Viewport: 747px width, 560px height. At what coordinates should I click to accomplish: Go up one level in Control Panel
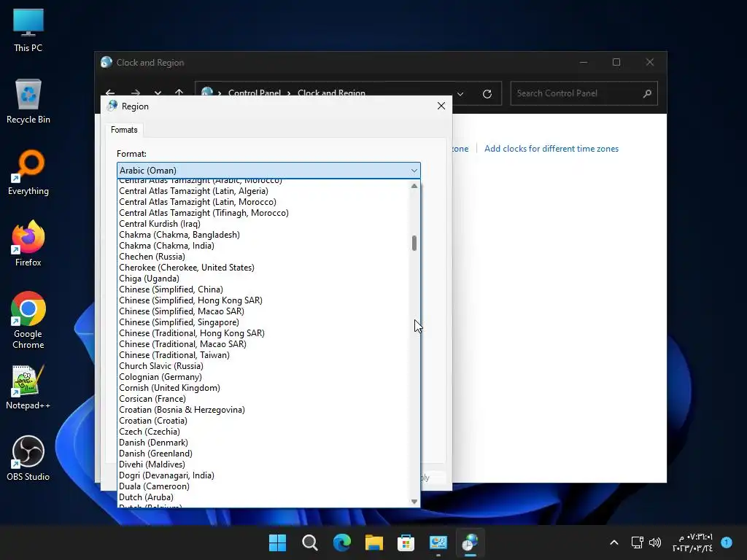(x=179, y=93)
